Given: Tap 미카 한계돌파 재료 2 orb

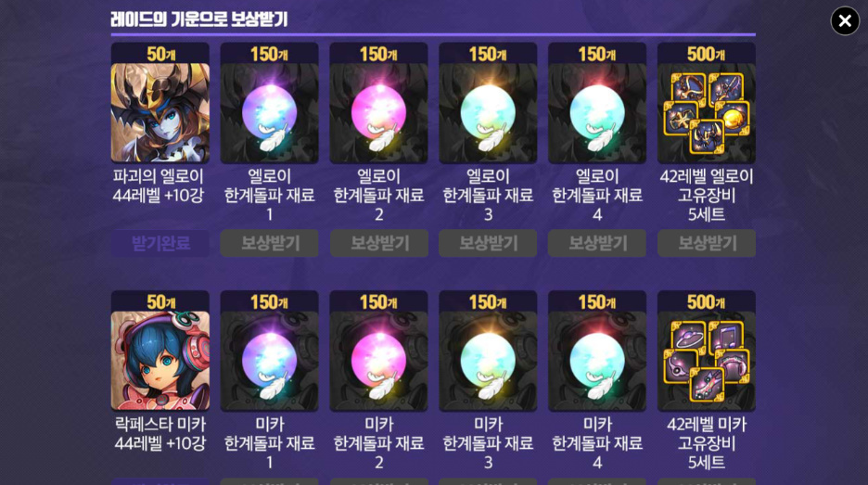Looking at the screenshot, I should click(x=378, y=361).
